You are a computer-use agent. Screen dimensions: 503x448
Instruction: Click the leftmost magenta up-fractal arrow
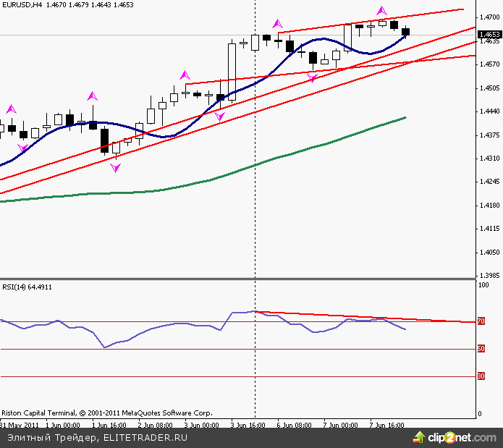[11, 109]
